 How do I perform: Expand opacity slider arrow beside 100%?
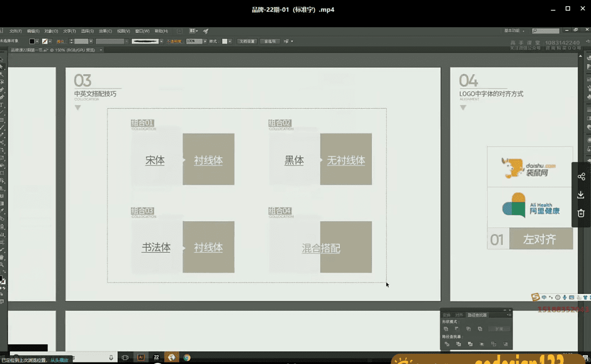click(205, 41)
